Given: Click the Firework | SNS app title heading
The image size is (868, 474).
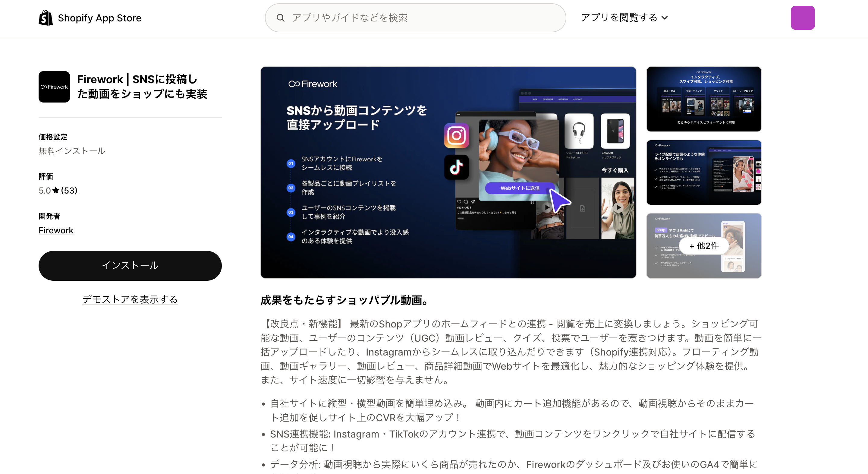Looking at the screenshot, I should pyautogui.click(x=142, y=87).
